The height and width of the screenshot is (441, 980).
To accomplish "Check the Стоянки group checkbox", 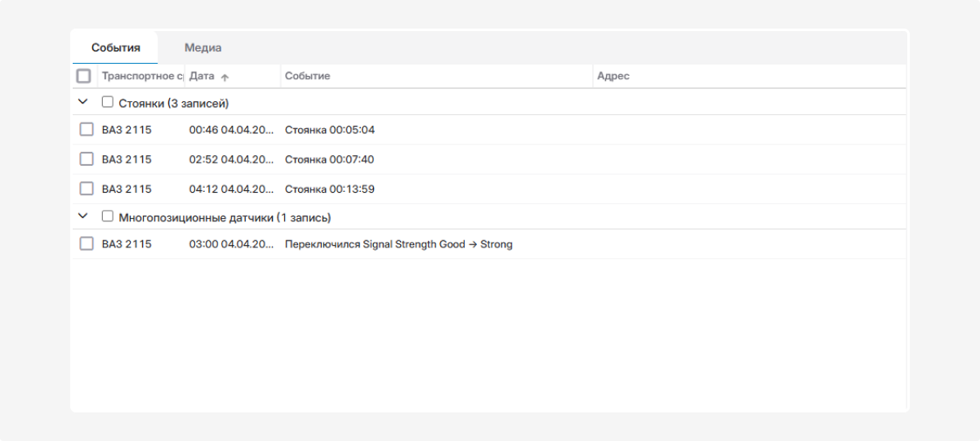I will 107,103.
